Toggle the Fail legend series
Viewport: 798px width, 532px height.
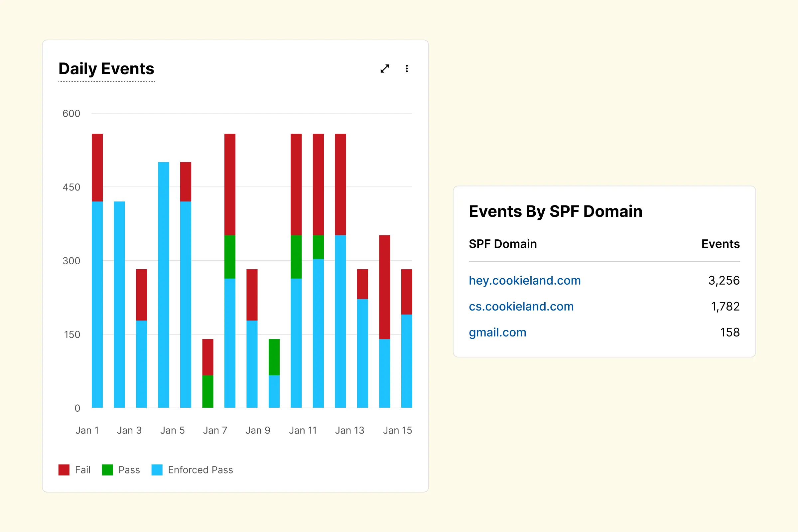coord(82,470)
